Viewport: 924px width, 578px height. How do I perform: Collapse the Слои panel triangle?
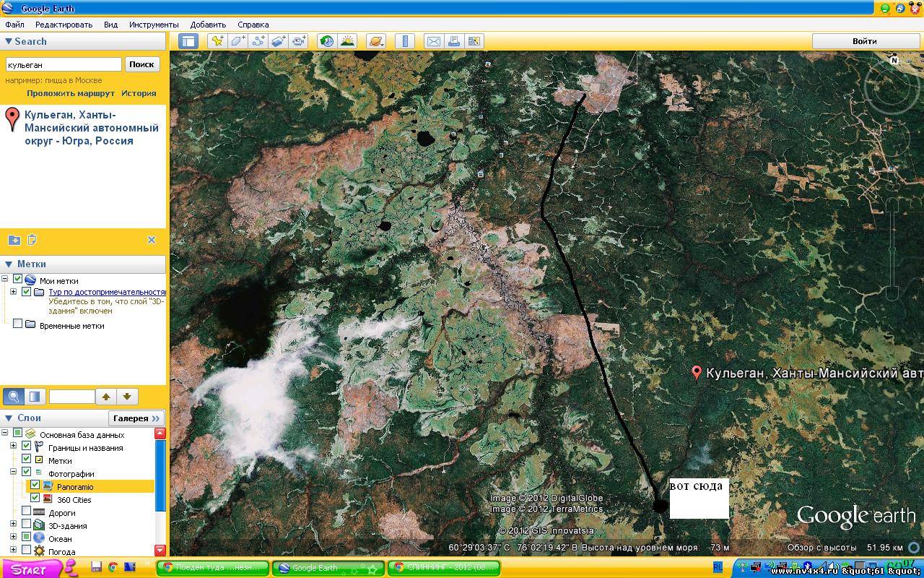pyautogui.click(x=9, y=418)
